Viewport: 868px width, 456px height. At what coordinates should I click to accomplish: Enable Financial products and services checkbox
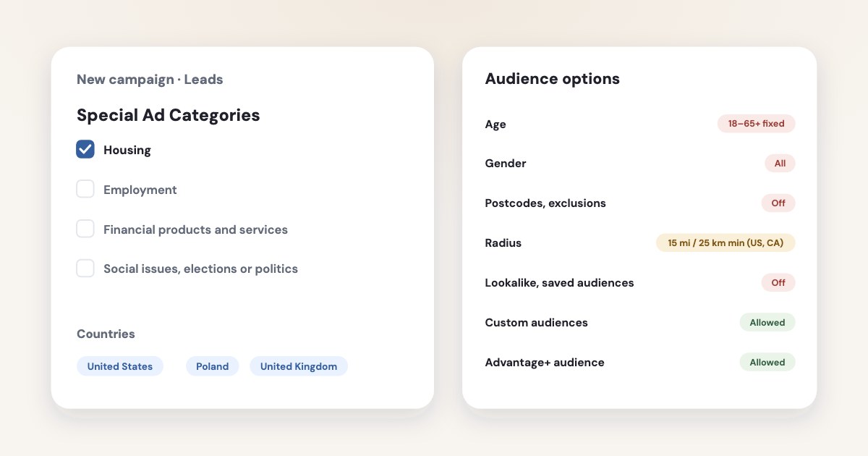click(85, 229)
